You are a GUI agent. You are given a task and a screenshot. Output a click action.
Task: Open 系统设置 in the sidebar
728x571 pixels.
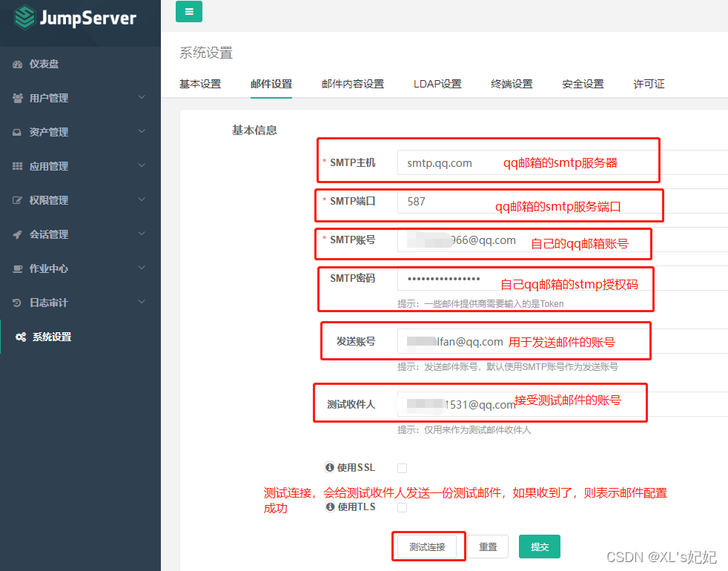[x=80, y=337]
